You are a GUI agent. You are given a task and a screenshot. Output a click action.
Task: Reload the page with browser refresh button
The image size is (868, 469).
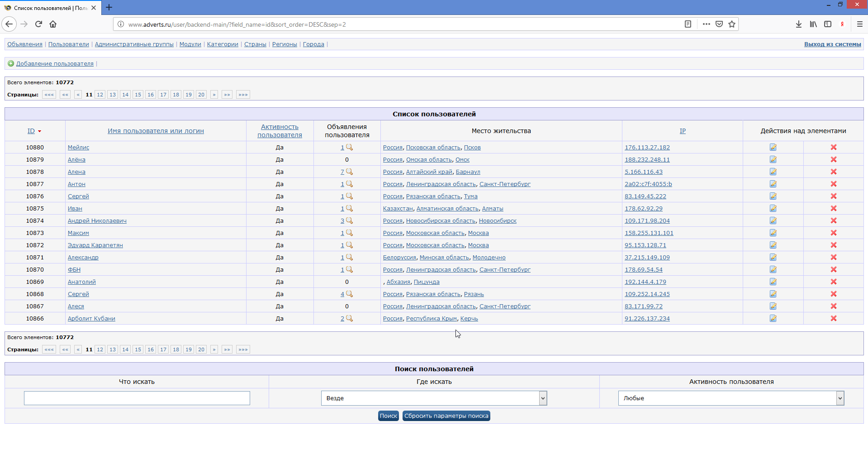(38, 24)
